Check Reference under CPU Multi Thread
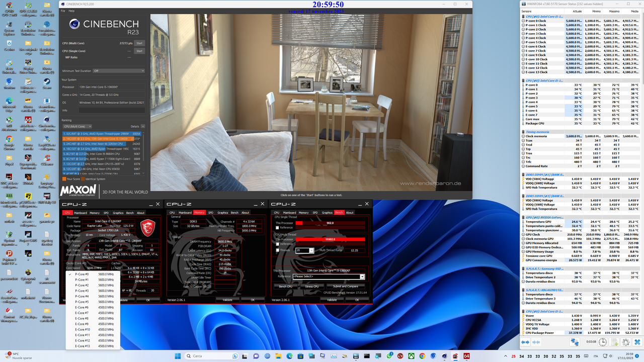Screen dimensions: 644x362 point(277,244)
